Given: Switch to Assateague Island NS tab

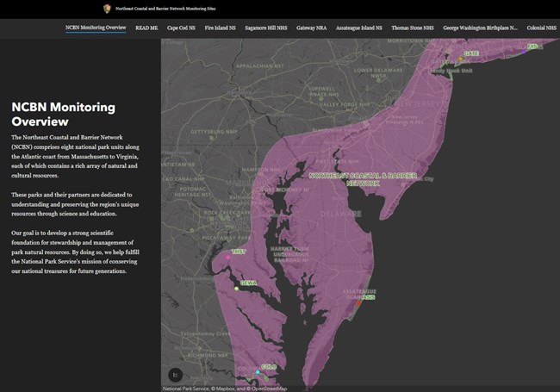Looking at the screenshot, I should (358, 28).
